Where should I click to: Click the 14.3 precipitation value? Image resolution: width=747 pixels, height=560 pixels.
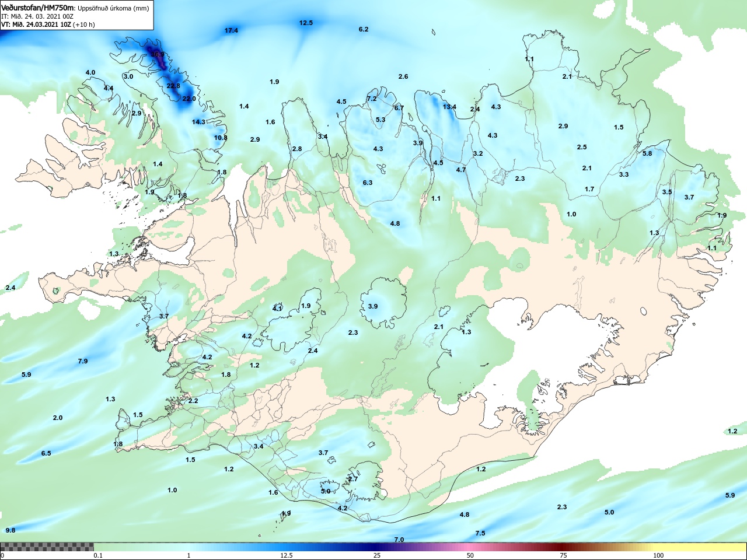coord(199,122)
